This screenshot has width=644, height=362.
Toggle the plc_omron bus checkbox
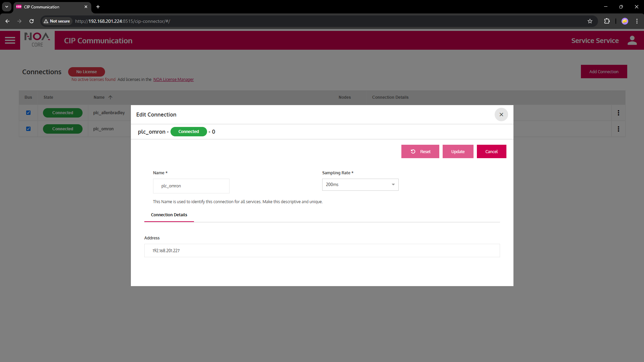click(x=29, y=129)
